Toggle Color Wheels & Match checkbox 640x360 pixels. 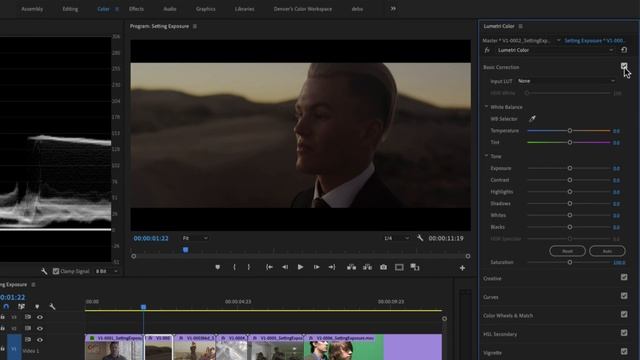click(x=624, y=314)
